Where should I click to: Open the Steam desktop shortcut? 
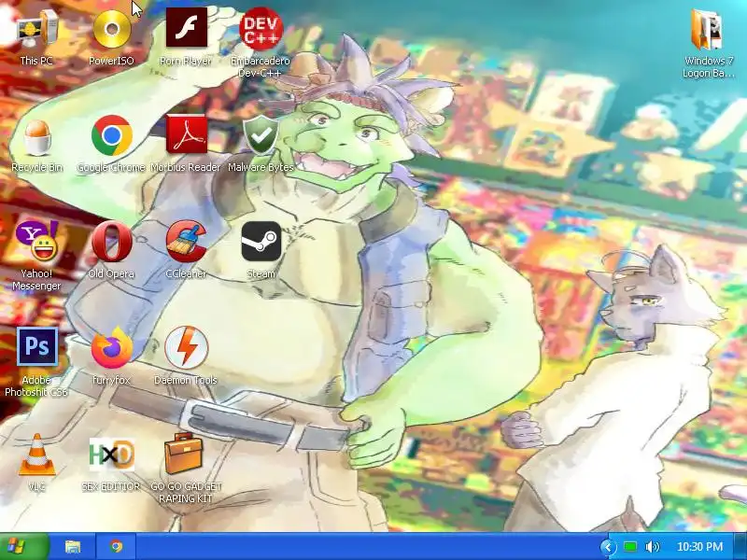(x=261, y=242)
